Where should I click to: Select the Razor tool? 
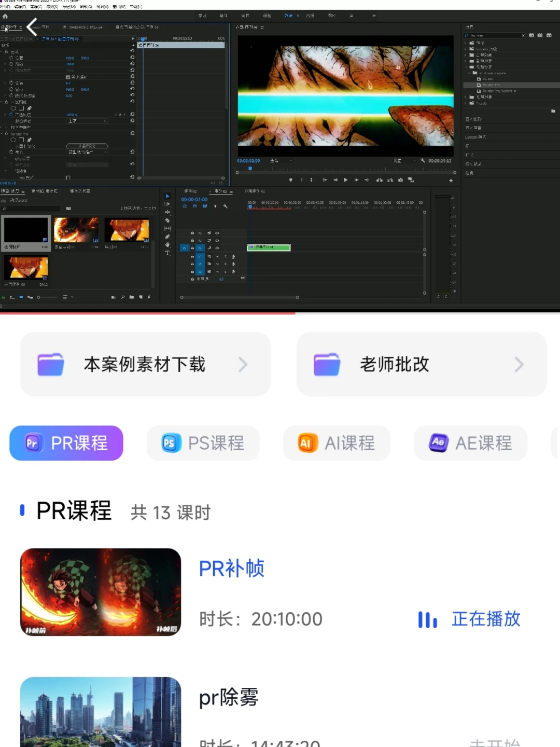(x=167, y=220)
